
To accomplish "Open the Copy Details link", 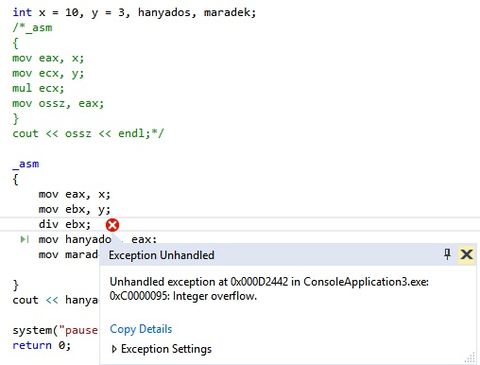I will click(141, 329).
